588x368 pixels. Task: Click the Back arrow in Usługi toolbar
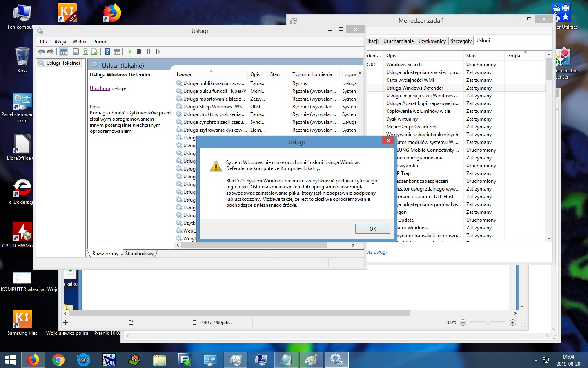point(41,52)
